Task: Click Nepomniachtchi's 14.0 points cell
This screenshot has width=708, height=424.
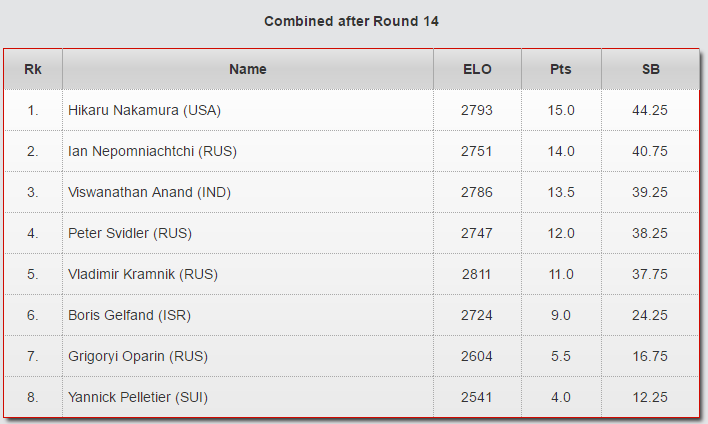Action: click(561, 152)
